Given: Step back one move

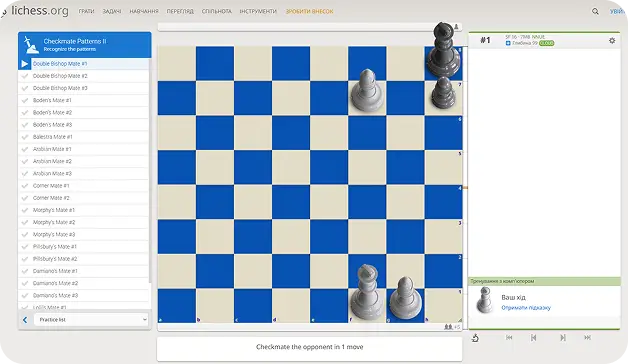Looking at the screenshot, I should point(533,338).
